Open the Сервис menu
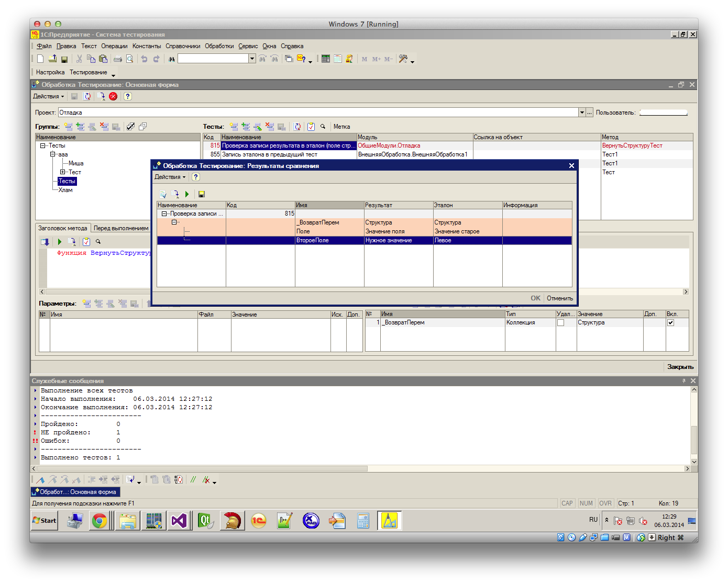 [x=248, y=46]
